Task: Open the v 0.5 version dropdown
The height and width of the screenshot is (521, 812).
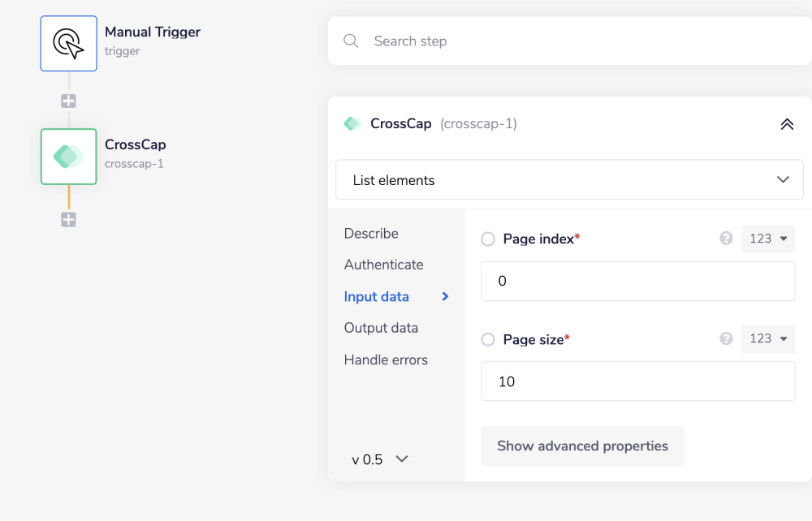Action: pos(378,459)
